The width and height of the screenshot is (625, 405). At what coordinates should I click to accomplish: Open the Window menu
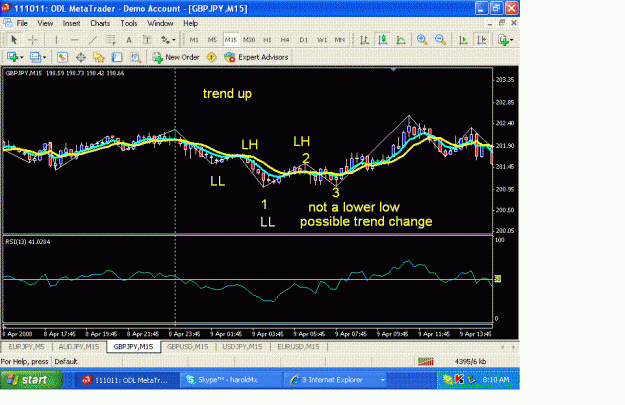click(x=160, y=23)
